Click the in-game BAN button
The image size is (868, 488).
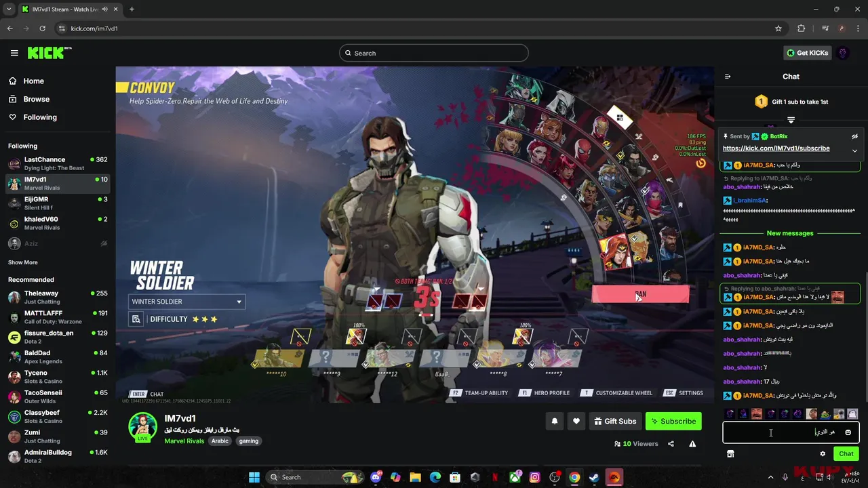click(x=640, y=294)
